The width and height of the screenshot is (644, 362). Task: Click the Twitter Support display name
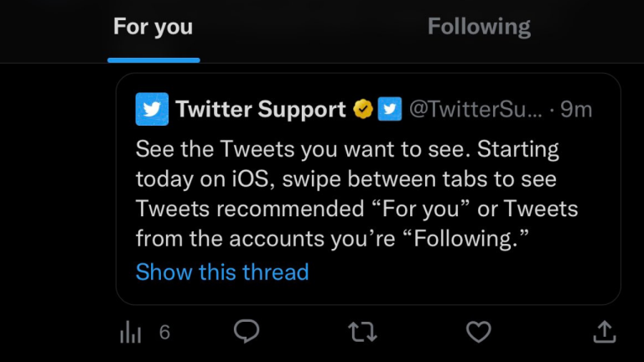coord(261,109)
